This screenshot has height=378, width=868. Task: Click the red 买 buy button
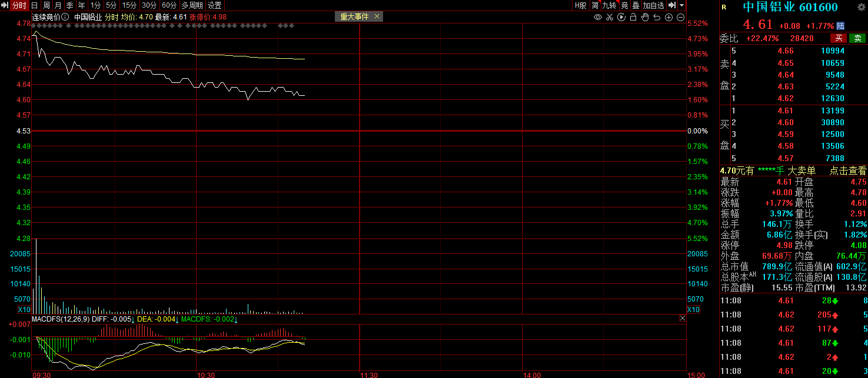pos(839,38)
